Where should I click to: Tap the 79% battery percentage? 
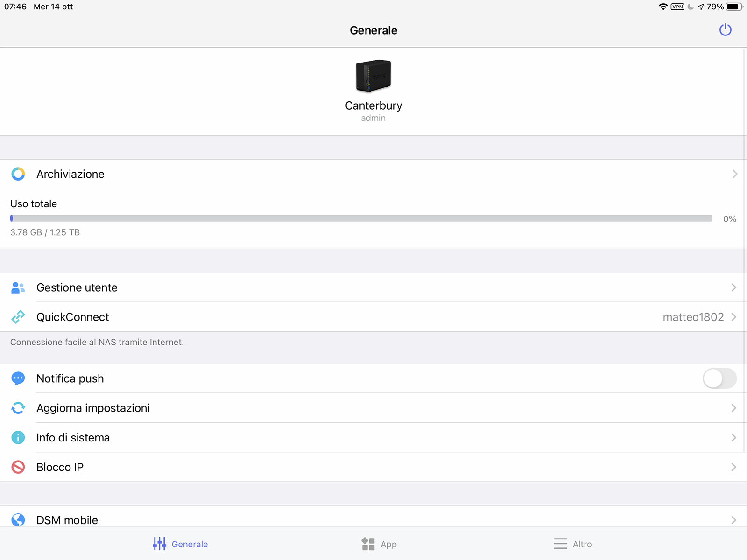[x=715, y=7]
